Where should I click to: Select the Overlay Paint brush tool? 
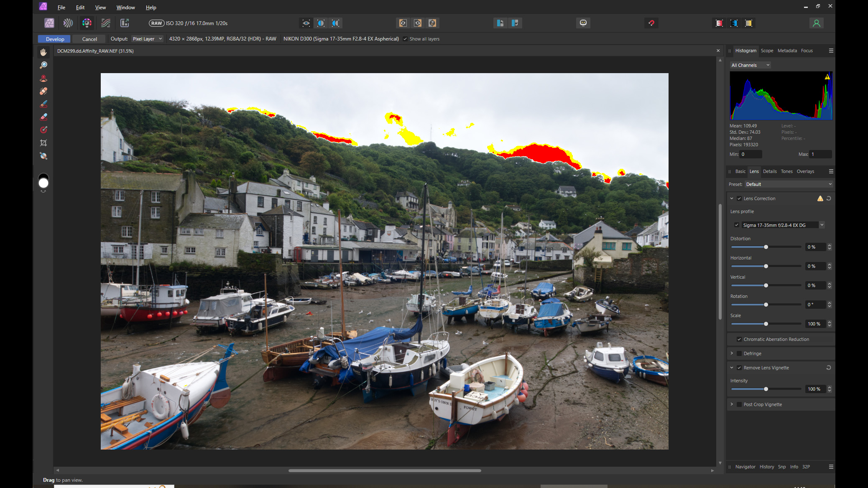coord(43,104)
